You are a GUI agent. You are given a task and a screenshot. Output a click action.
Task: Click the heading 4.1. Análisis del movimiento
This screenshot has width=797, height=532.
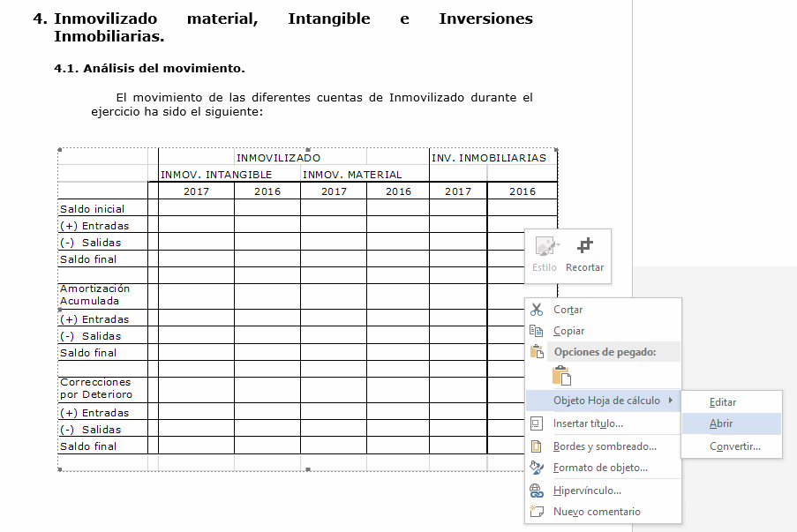(149, 68)
